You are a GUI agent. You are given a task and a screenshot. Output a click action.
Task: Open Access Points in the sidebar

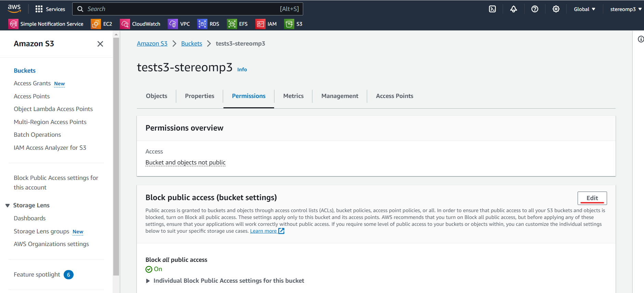[32, 96]
